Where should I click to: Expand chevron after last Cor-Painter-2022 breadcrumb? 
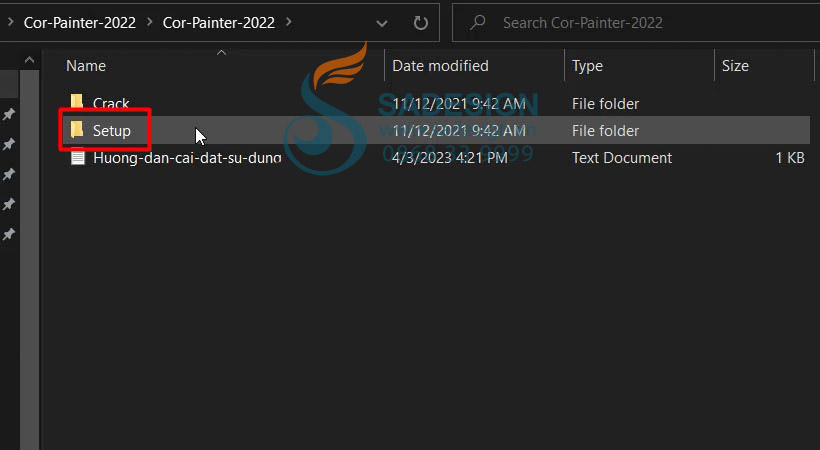[289, 22]
